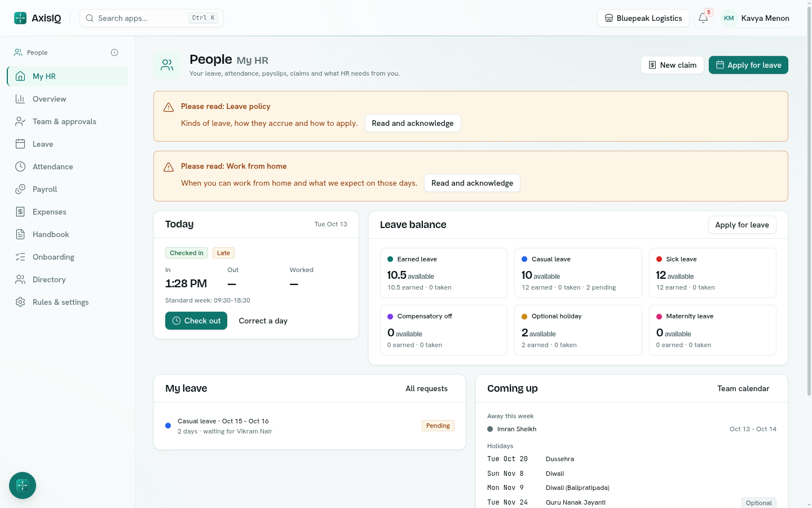812x508 pixels.
Task: Select the Earned leave balance card
Action: click(444, 273)
